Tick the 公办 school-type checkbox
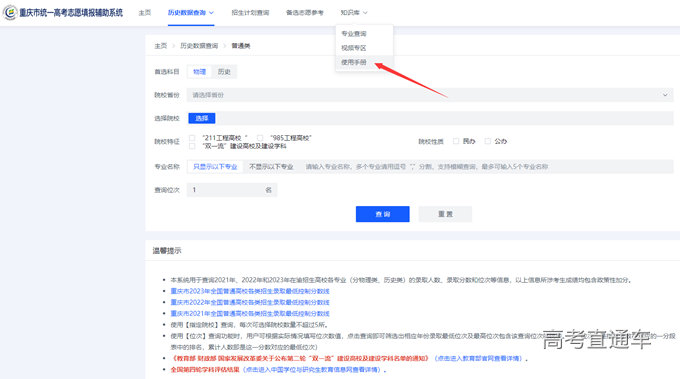Screen dimensions: 680x379 [488, 141]
